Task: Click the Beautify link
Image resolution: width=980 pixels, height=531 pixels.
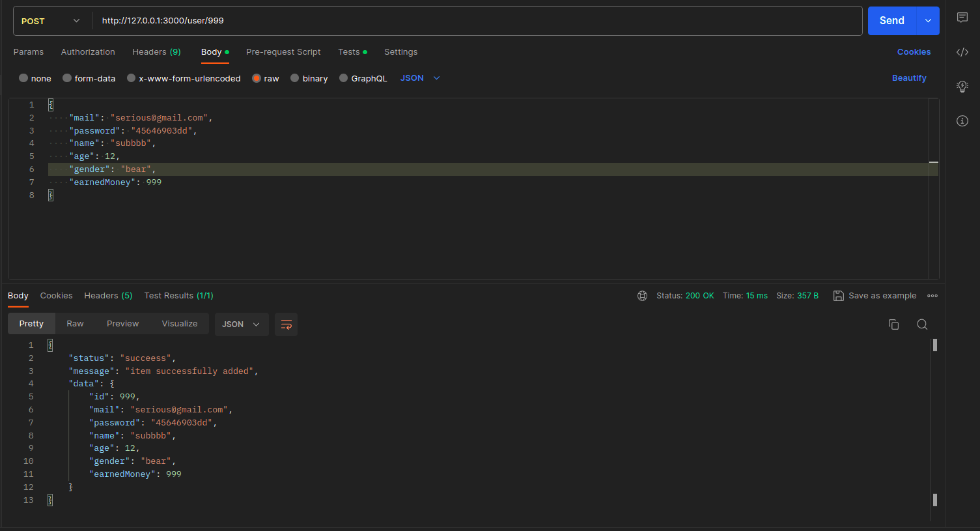Action: click(x=908, y=78)
